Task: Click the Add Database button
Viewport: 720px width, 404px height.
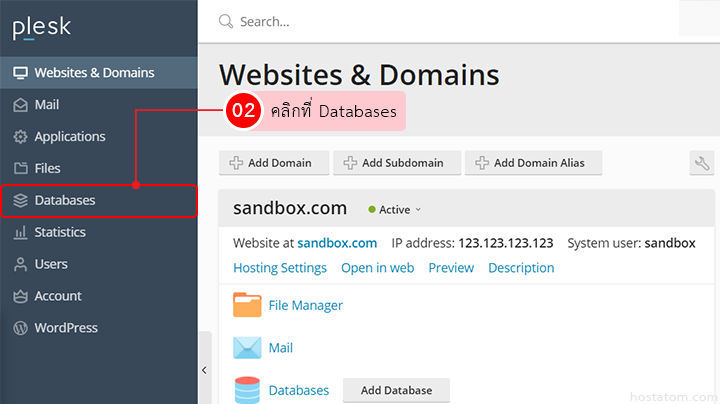Action: tap(396, 390)
